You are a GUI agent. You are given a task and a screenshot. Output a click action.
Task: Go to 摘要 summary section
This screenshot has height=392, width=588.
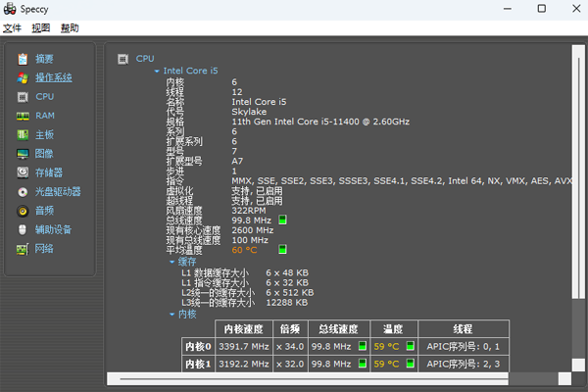pos(44,59)
